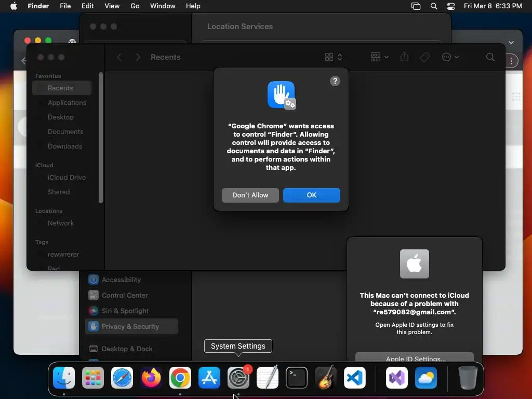Select Shared in Finder sidebar
532x399 pixels.
62,192
